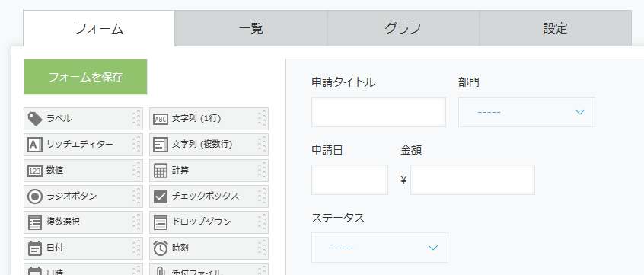The width and height of the screenshot is (644, 275).
Task: Click the ¥ currency prefix
Action: click(x=403, y=180)
